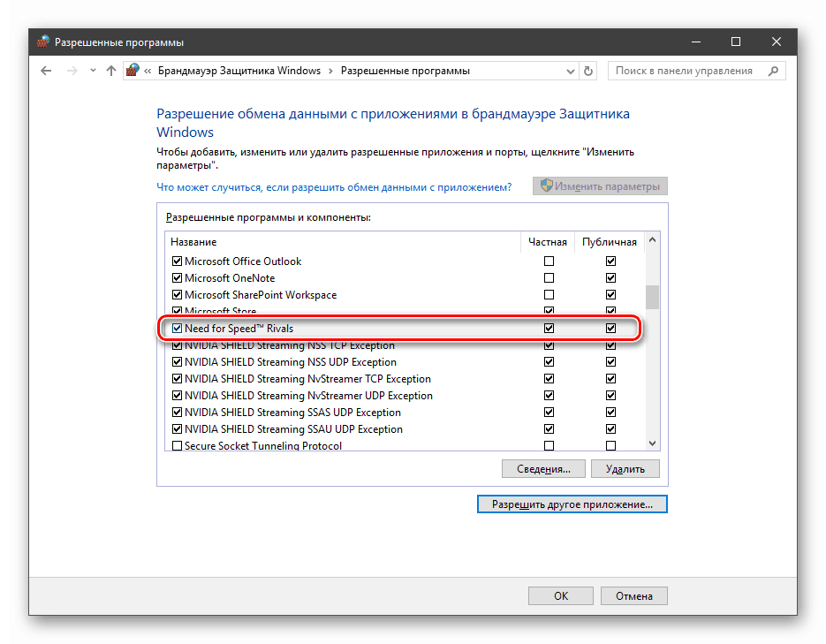This screenshot has height=644, width=826.
Task: Click the forward navigation arrow
Action: pos(72,71)
